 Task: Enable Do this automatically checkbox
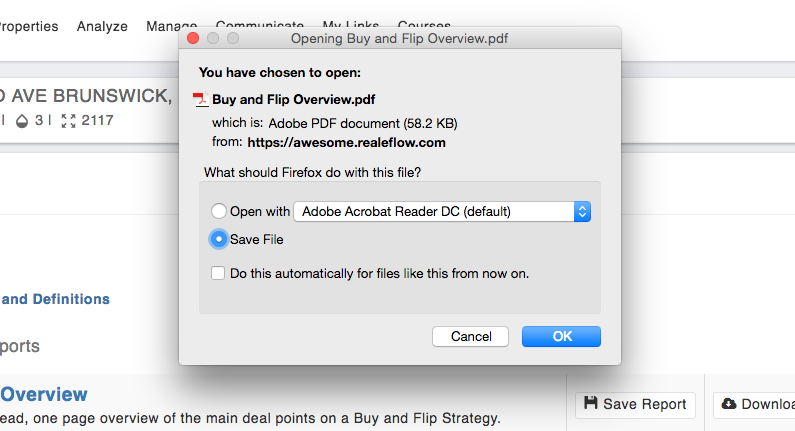218,273
